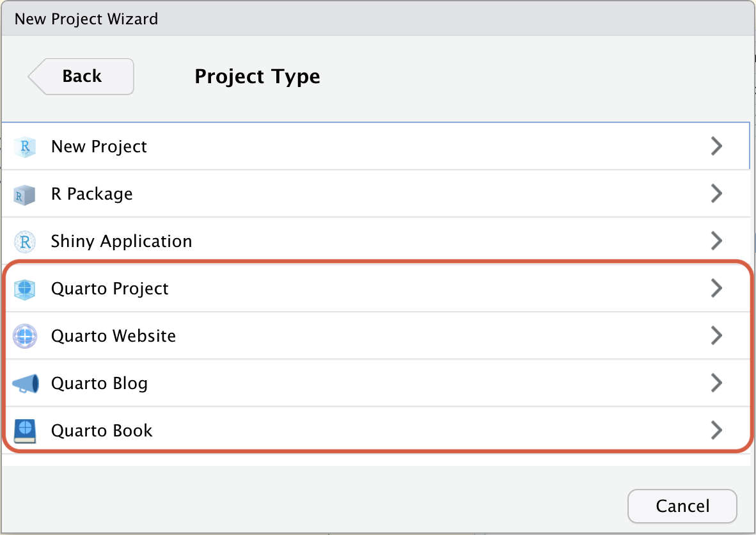The height and width of the screenshot is (535, 756).
Task: Go back using the Back button
Action: [x=81, y=76]
